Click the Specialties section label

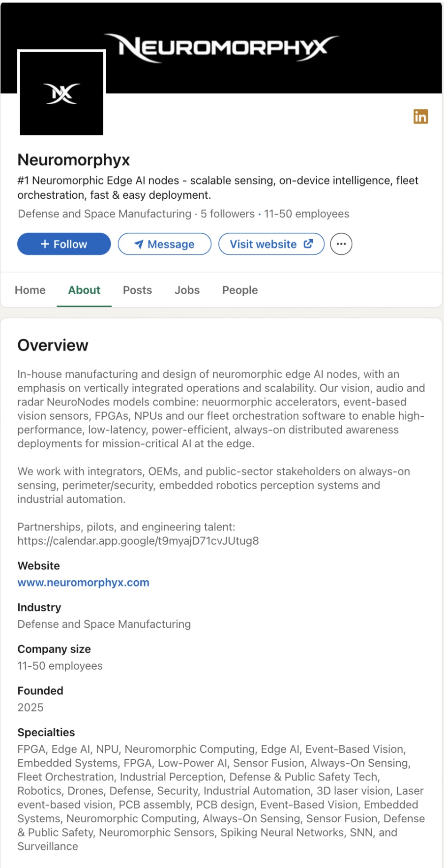click(46, 732)
